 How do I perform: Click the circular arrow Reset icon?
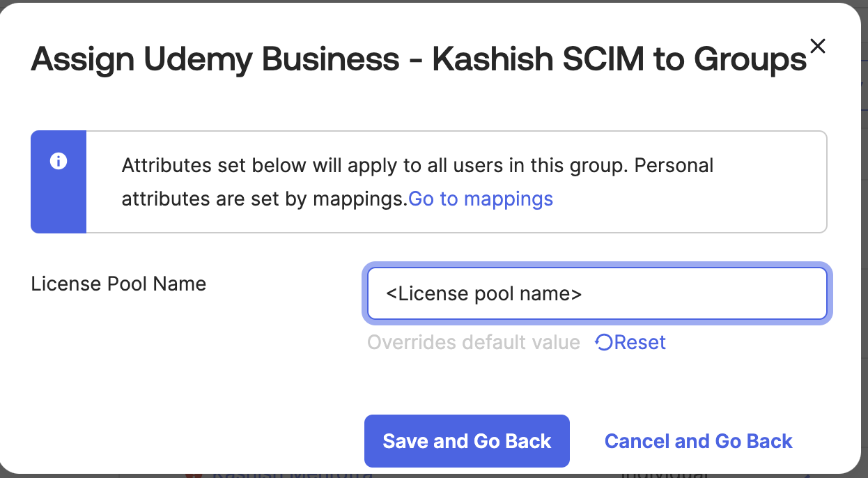[604, 342]
